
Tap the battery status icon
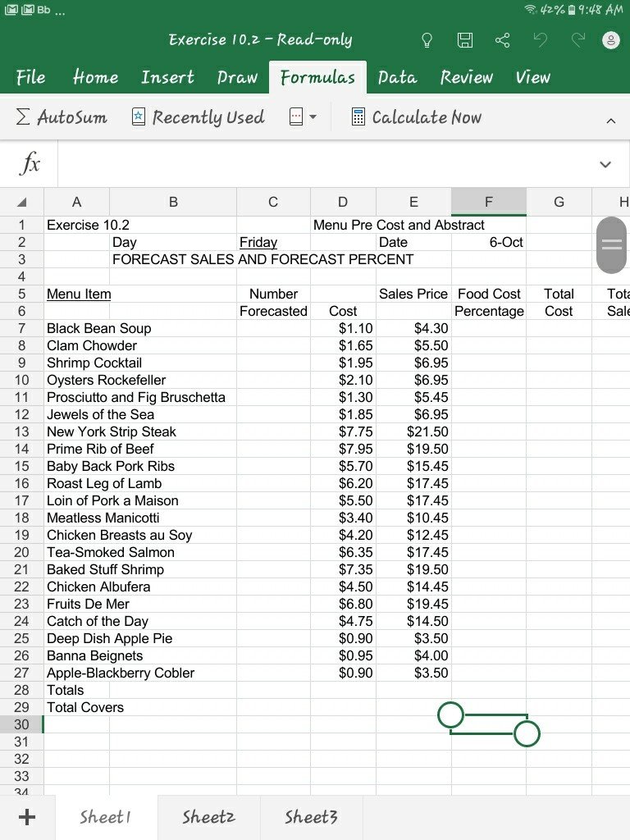point(572,10)
